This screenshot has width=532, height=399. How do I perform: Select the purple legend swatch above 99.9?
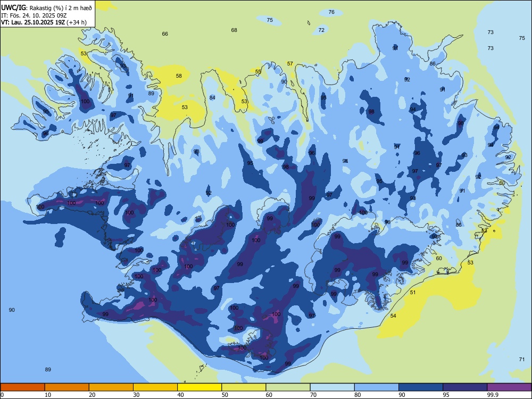pos(509,387)
